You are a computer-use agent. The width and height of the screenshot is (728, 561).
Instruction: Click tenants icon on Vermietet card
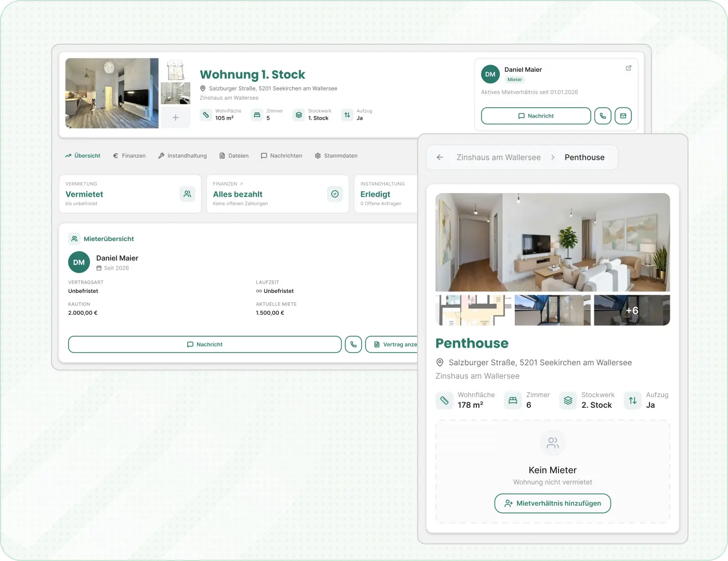187,194
